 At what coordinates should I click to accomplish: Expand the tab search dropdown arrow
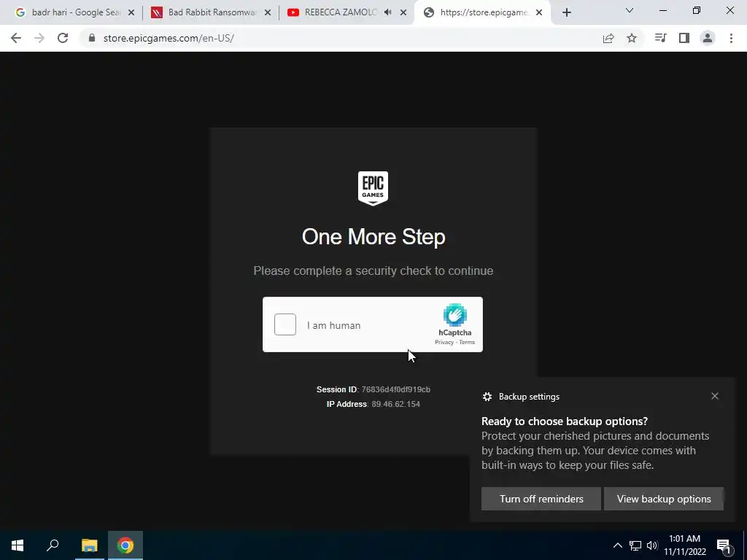tap(630, 10)
